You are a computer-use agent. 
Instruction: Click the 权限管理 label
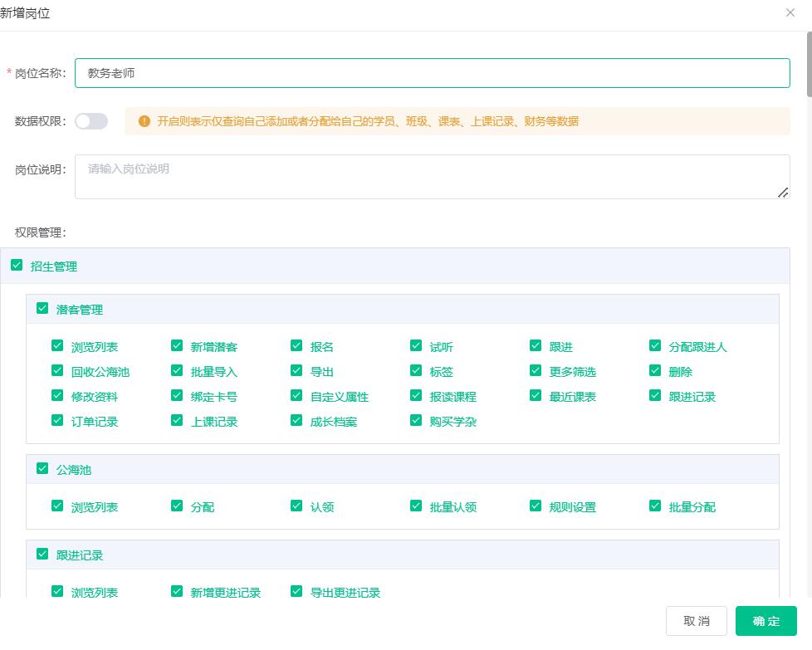pyautogui.click(x=41, y=232)
